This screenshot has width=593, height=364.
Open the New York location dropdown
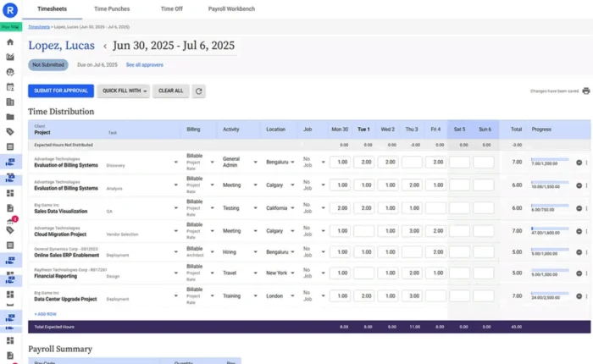coord(292,273)
